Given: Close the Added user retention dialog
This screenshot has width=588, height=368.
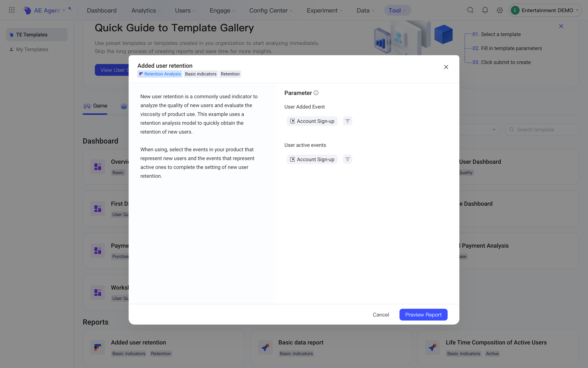Looking at the screenshot, I should click(446, 67).
